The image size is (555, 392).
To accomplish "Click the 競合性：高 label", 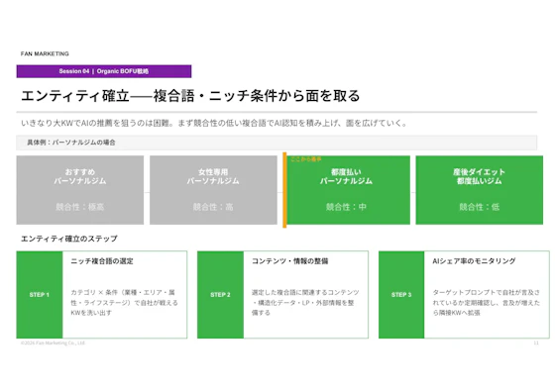I will coord(213,207).
